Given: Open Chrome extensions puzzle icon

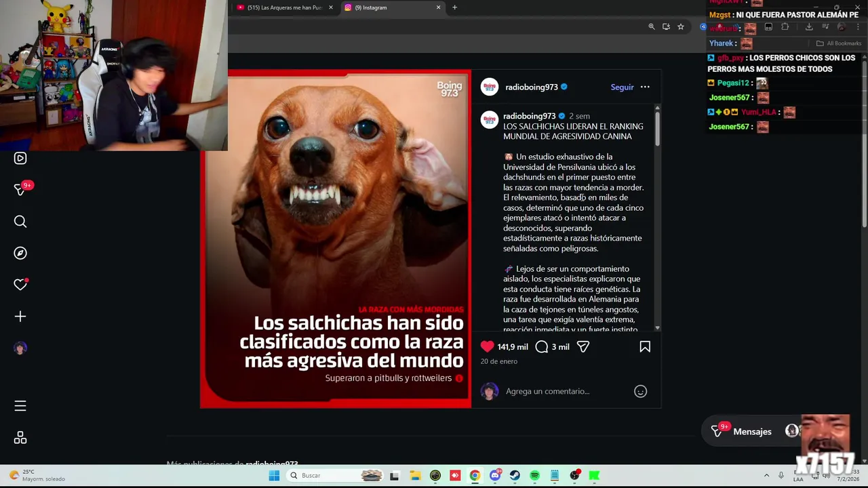Looking at the screenshot, I should (x=785, y=26).
